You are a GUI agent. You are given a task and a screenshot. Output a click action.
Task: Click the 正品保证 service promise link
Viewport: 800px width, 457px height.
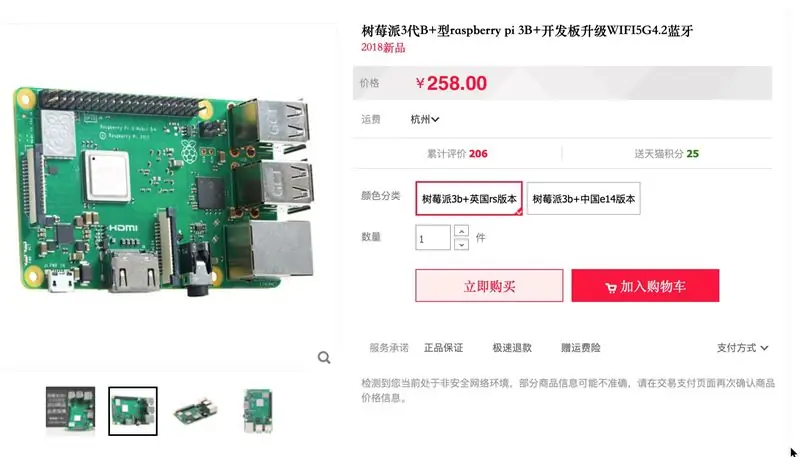coord(443,348)
